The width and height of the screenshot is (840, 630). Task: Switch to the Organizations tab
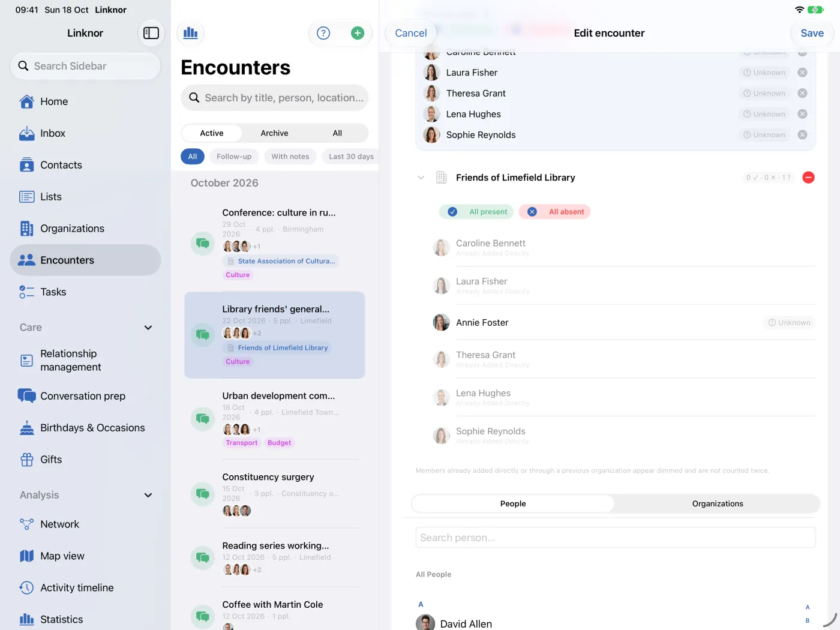tap(718, 504)
